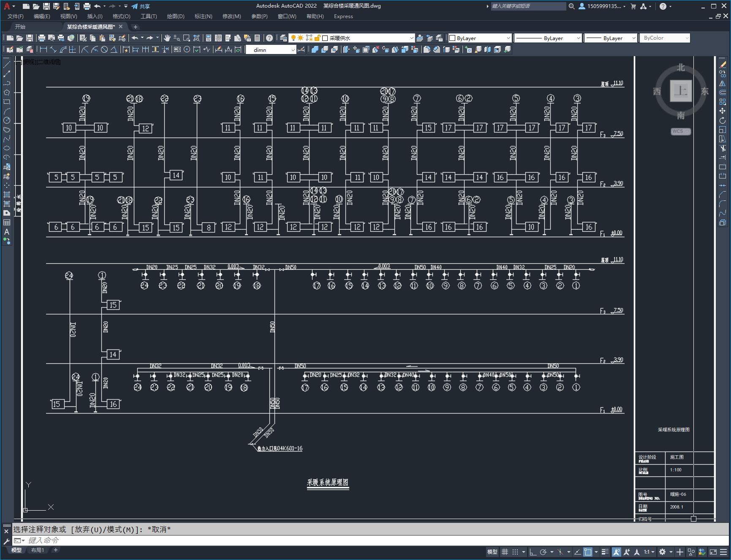Select the Rotate tool in the modify toolbar
Screen dimensions: 731x560
click(723, 120)
